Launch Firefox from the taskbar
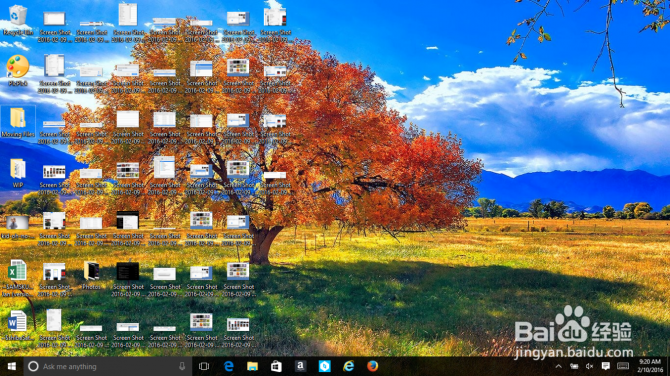Screen dimensions: 670x376 click(373, 366)
